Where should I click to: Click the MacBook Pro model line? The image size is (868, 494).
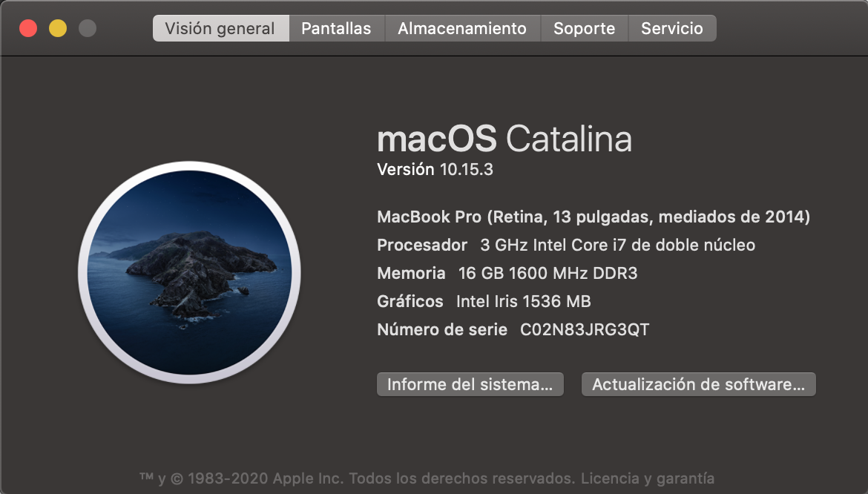(594, 217)
